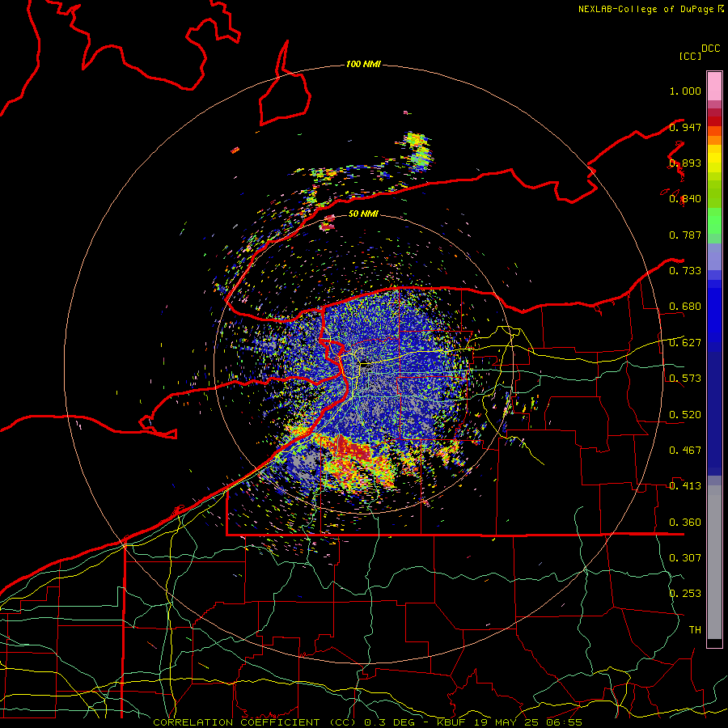
Task: Click the 0.893 scale value
Action: [685, 163]
